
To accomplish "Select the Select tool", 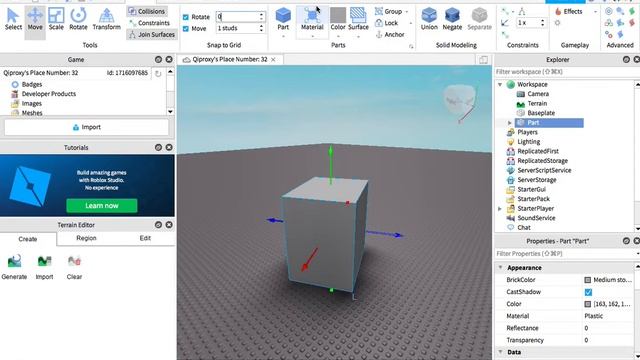I will (x=13, y=19).
